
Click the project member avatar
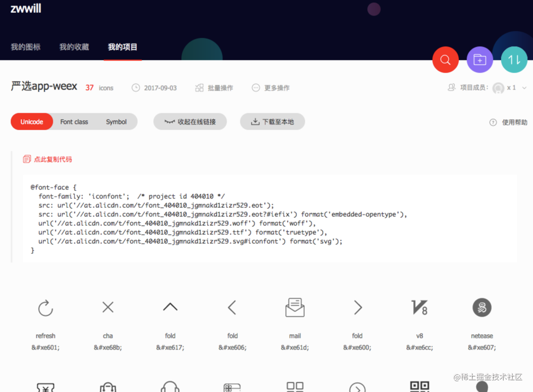(498, 88)
